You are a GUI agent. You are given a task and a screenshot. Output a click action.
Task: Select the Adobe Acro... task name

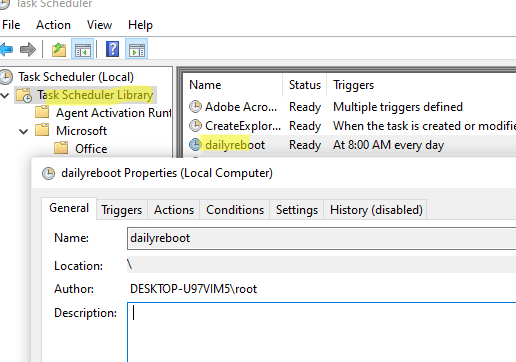click(x=241, y=107)
